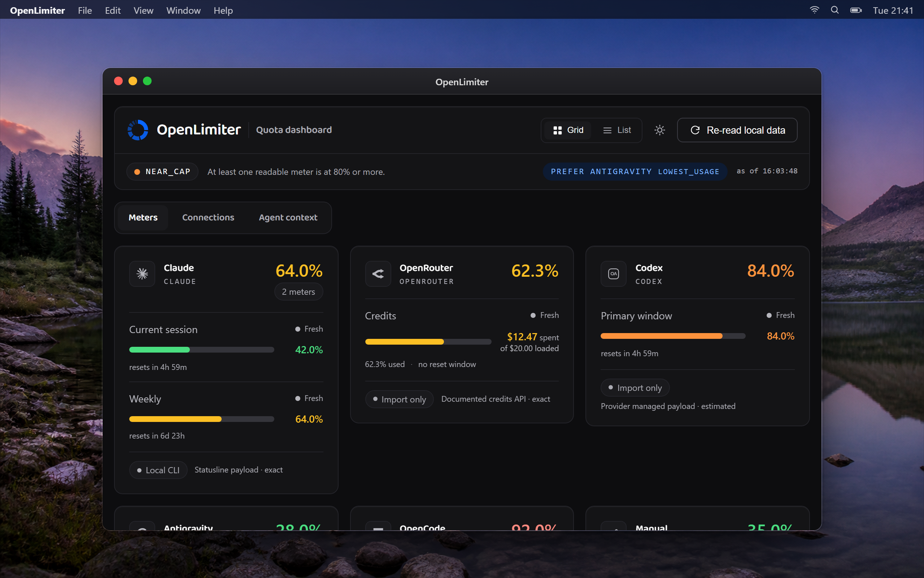The height and width of the screenshot is (578, 924).
Task: Click the of $20.00 loaded text
Action: (x=529, y=348)
